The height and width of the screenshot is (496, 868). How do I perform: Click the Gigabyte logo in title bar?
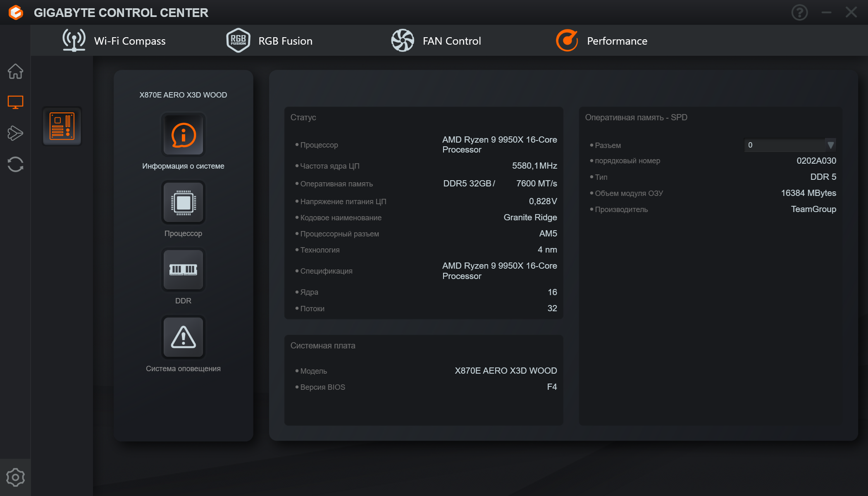coord(16,12)
